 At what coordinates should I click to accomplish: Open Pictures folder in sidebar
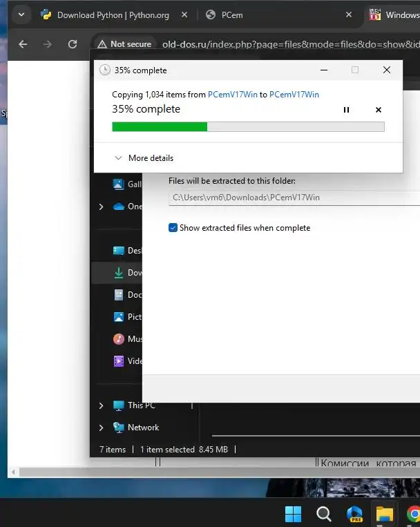127,316
